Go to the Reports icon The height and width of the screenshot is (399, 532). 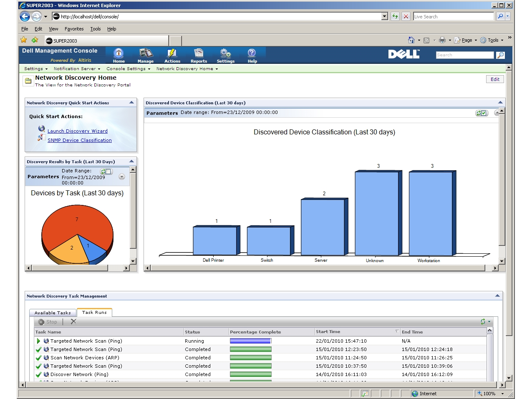[199, 55]
